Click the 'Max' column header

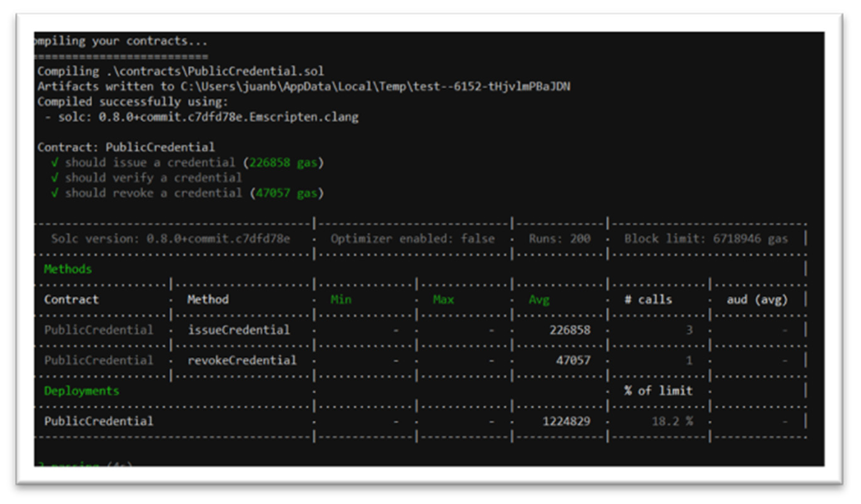tap(443, 299)
